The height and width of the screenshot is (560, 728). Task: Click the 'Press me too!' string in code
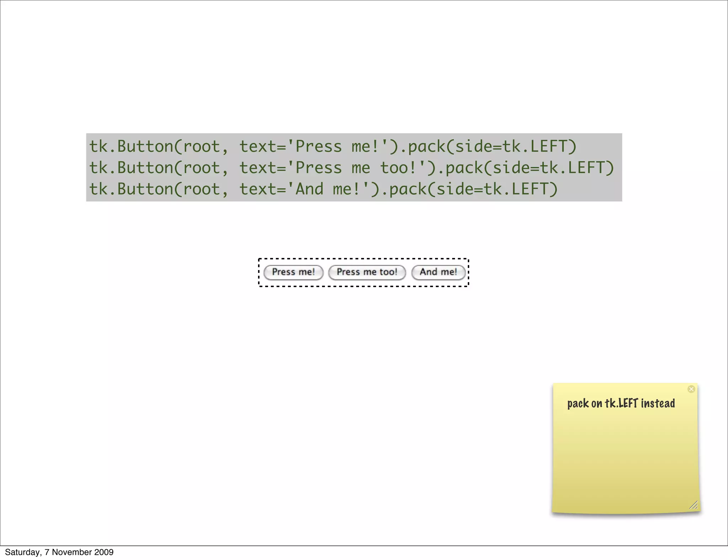click(355, 168)
